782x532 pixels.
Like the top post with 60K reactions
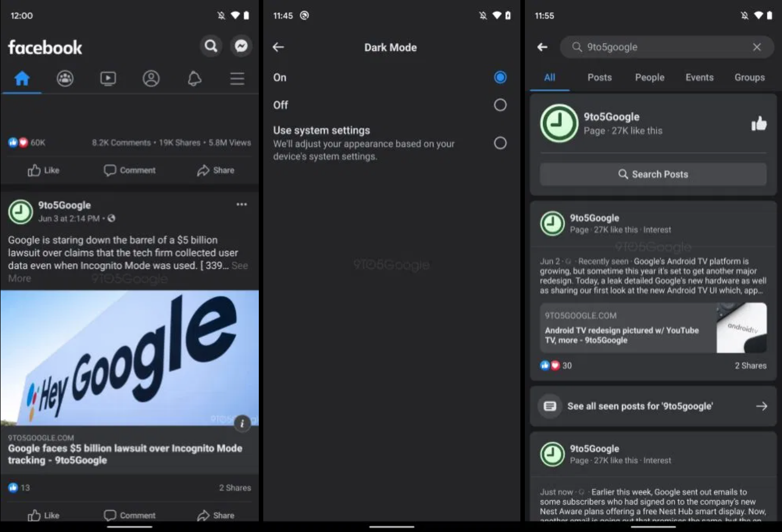coord(44,170)
